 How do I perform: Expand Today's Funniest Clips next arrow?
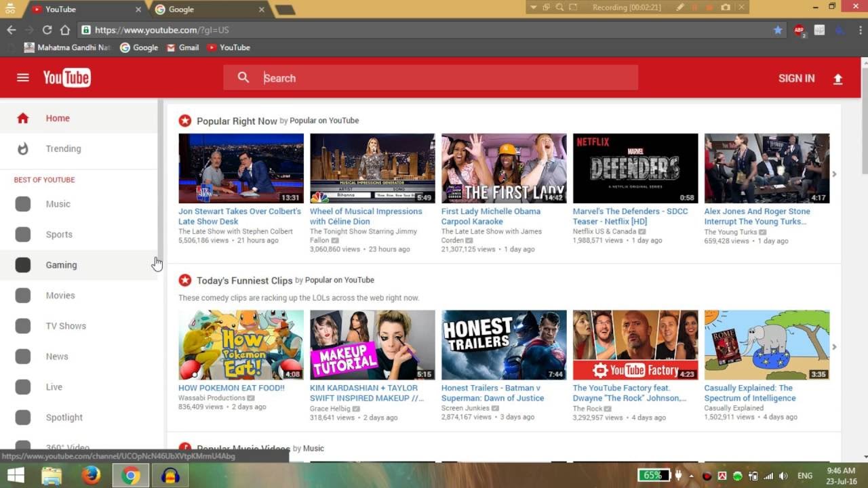click(x=834, y=347)
